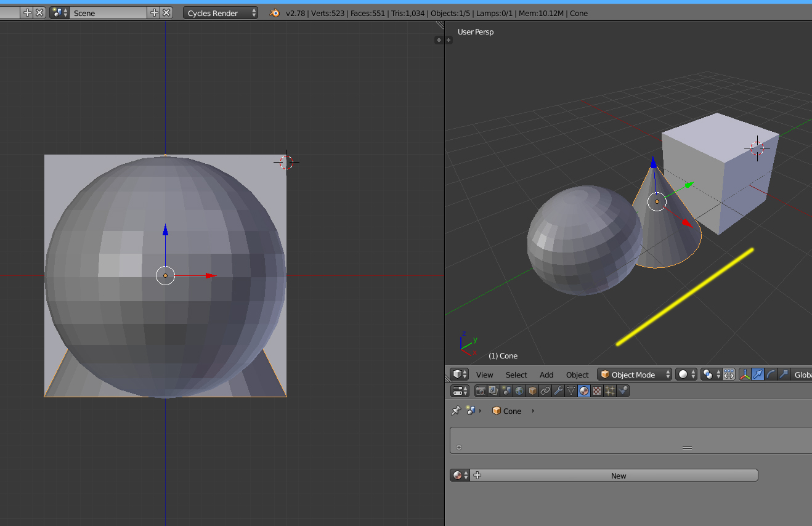This screenshot has height=526, width=812.
Task: Click the Scene name field in the top bar
Action: [x=108, y=12]
